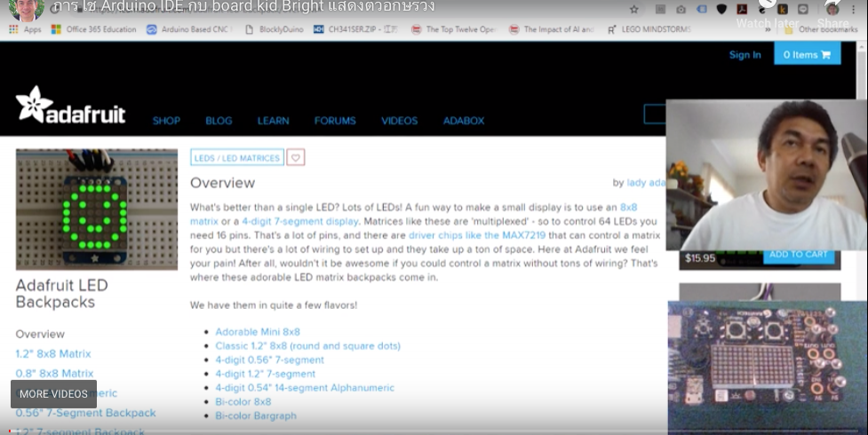Click the Adafruit LED Backpacks guide title
This screenshot has width=868, height=435.
61,293
